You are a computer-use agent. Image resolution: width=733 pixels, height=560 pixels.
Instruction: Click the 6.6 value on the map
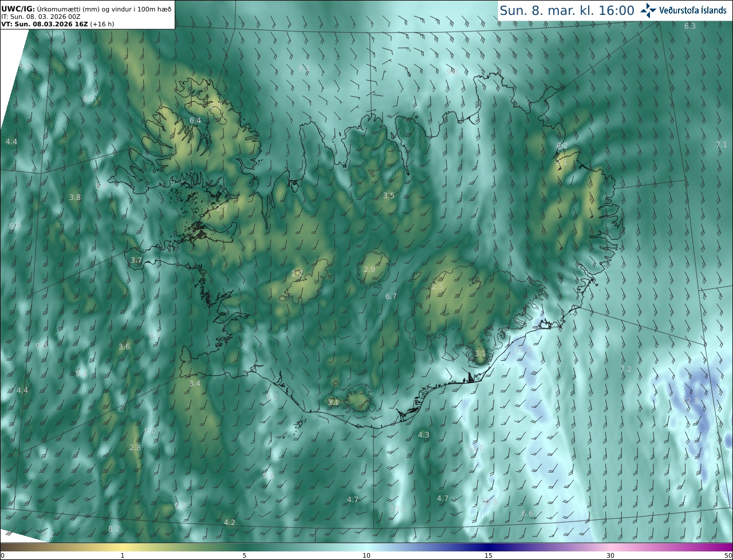point(527,513)
